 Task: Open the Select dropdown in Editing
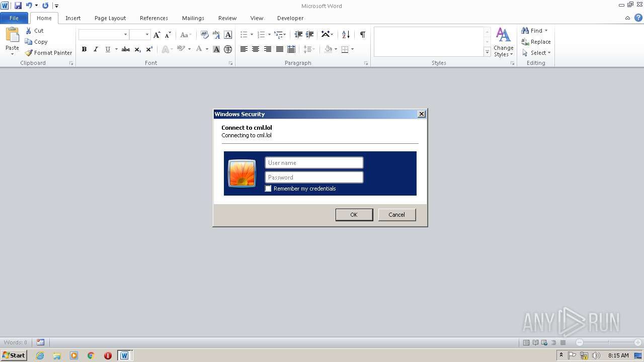click(x=536, y=53)
